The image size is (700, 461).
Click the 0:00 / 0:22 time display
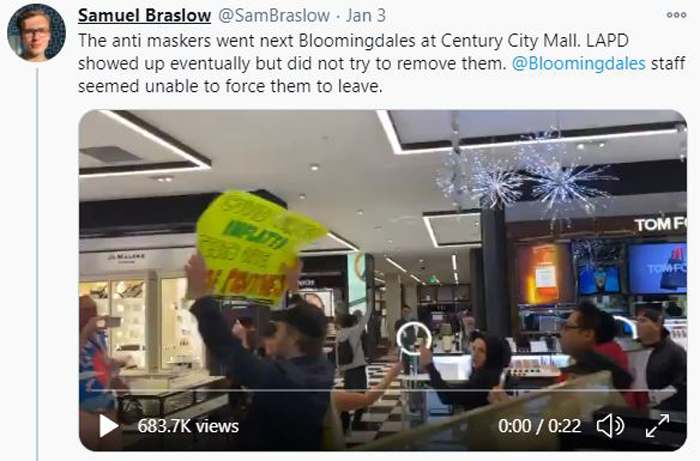point(540,426)
